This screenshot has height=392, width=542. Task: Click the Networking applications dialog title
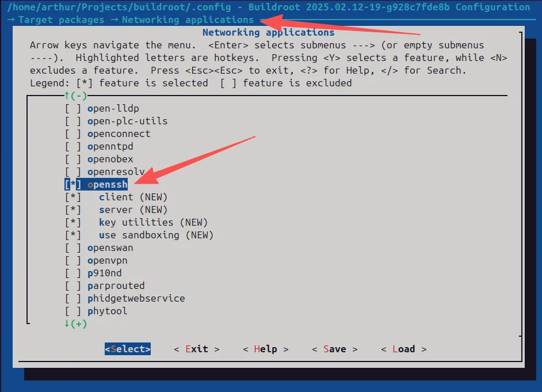point(268,32)
